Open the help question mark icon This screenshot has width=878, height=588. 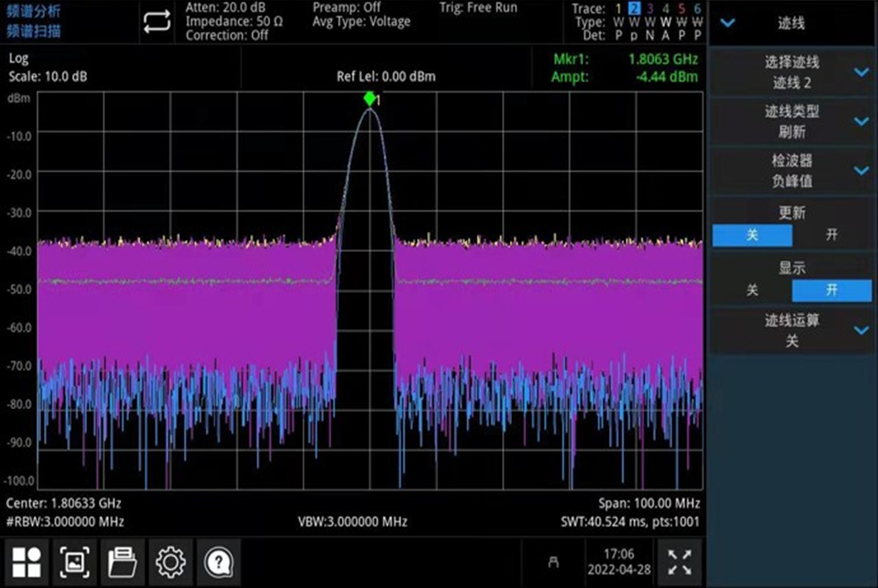(218, 562)
